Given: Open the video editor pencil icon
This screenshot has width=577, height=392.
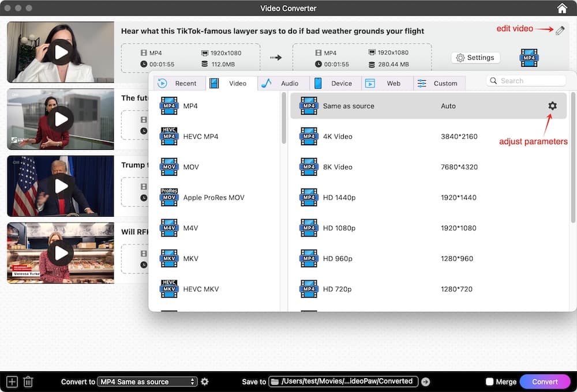Looking at the screenshot, I should [x=559, y=31].
